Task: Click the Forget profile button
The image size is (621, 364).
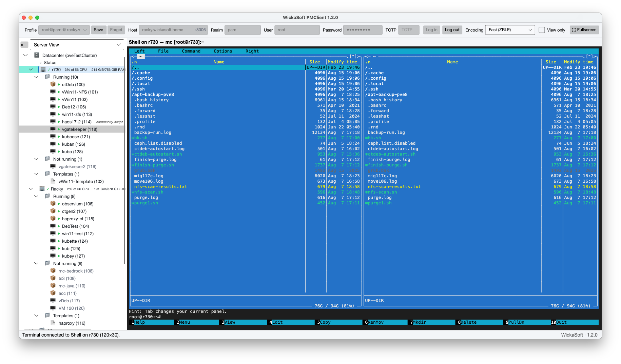Action: [x=116, y=30]
